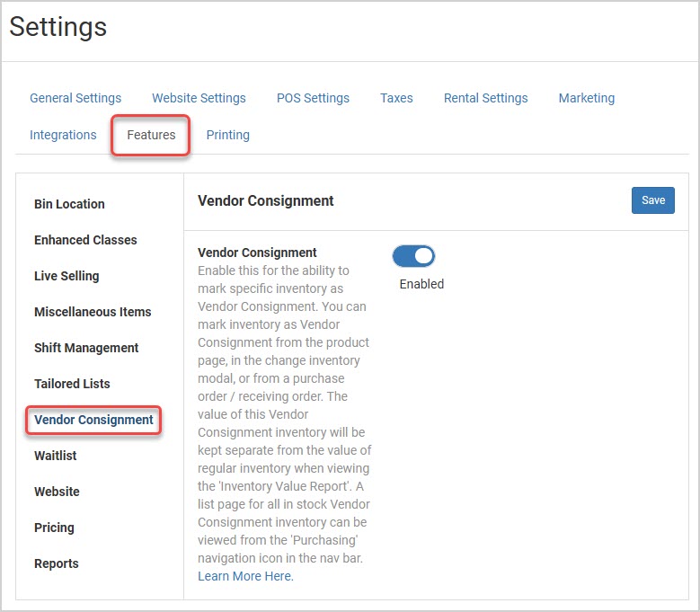Viewport: 700px width, 612px height.
Task: Choose Live Selling from feature list
Action: pyautogui.click(x=66, y=276)
